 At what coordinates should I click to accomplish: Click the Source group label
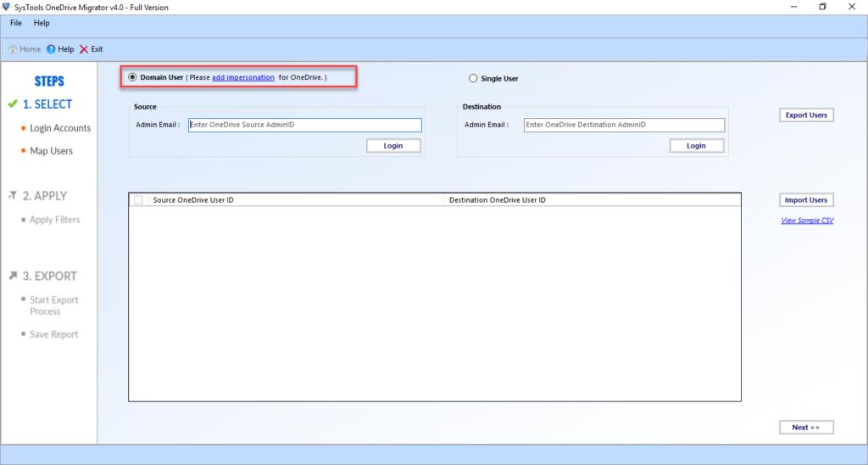(x=145, y=106)
